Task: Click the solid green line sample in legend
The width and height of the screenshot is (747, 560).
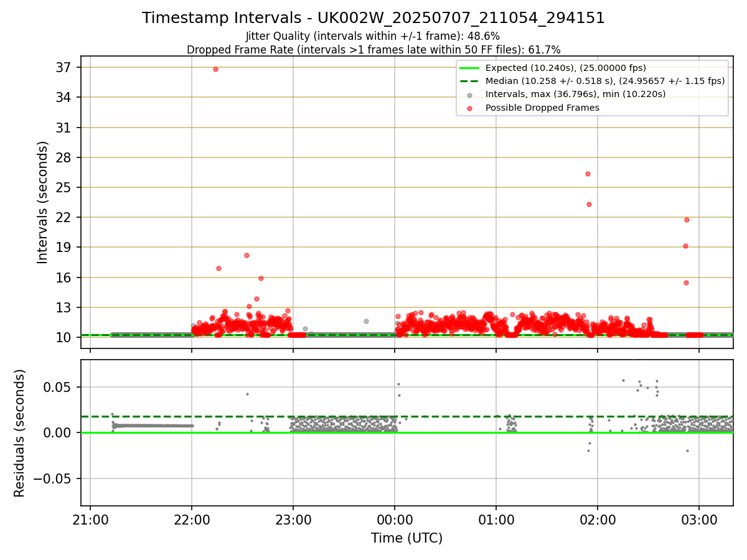Action: click(x=469, y=68)
